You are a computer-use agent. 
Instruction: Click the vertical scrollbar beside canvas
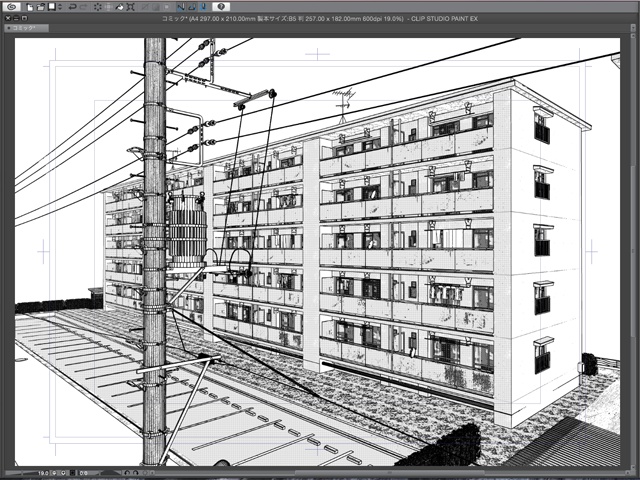click(631, 251)
